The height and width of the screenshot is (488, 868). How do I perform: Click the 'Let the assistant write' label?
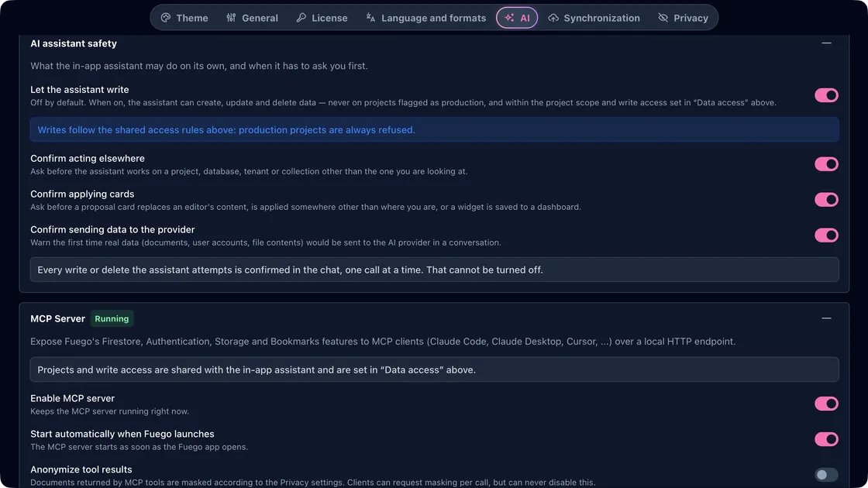pyautogui.click(x=80, y=90)
